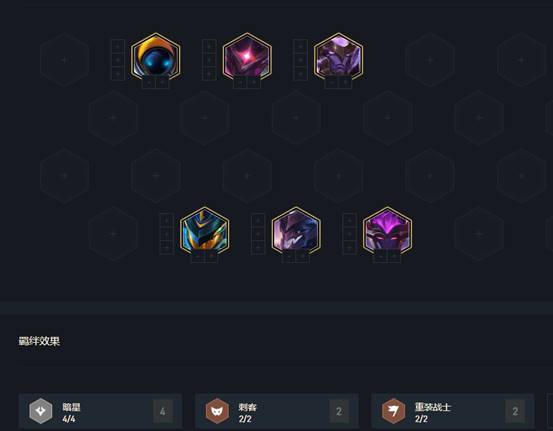Add champion to empty hex left of blue orb champion
The height and width of the screenshot is (431, 553).
[x=65, y=60]
